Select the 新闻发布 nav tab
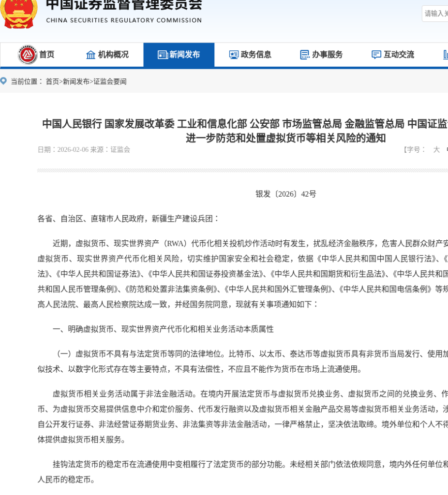Image resolution: width=448 pixels, height=495 pixels. click(179, 55)
